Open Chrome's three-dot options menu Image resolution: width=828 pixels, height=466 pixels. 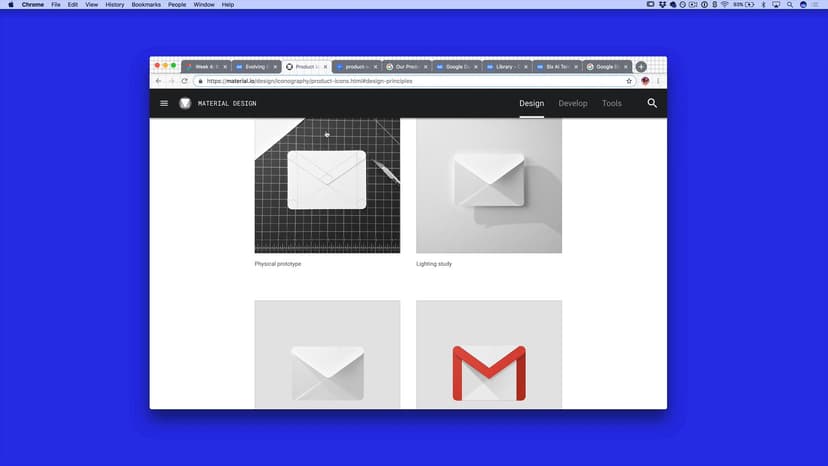click(658, 81)
